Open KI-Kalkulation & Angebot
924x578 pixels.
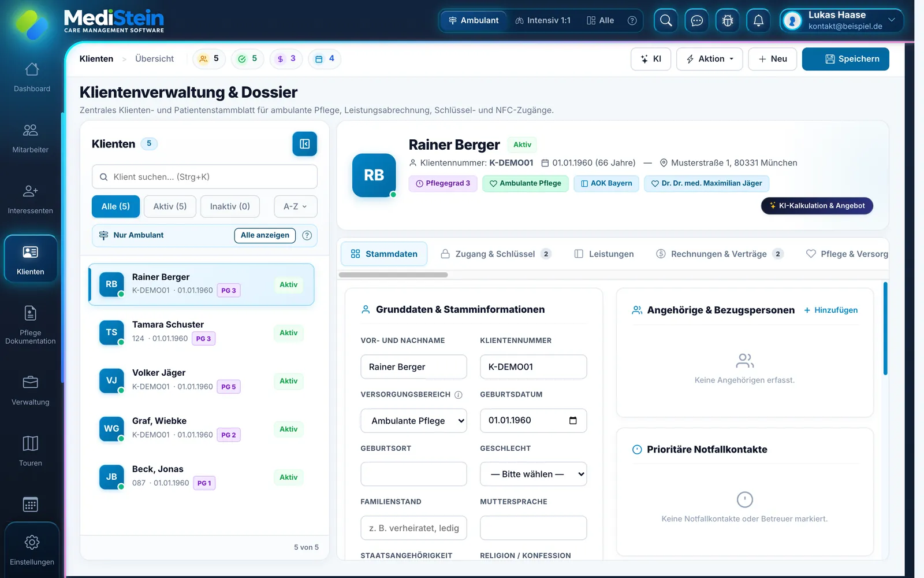pyautogui.click(x=817, y=206)
